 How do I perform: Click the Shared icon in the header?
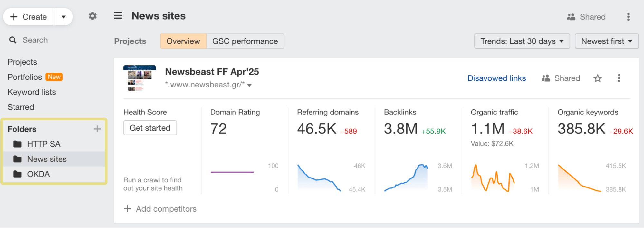[x=571, y=17]
